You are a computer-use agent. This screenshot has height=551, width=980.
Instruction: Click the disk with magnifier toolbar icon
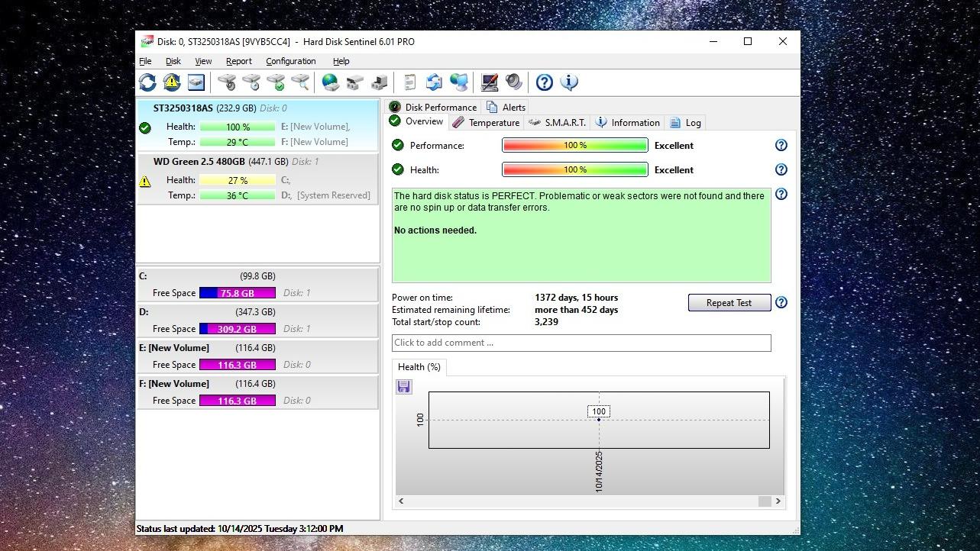(x=301, y=82)
